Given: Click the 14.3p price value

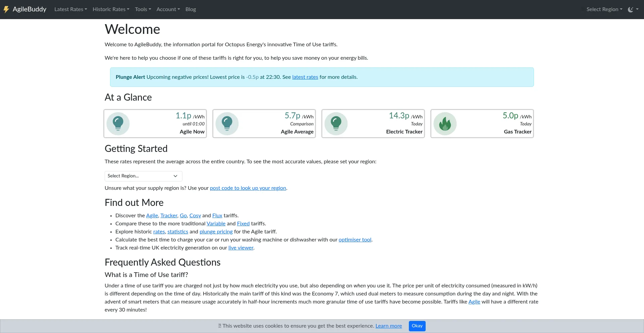Looking at the screenshot, I should coord(399,116).
